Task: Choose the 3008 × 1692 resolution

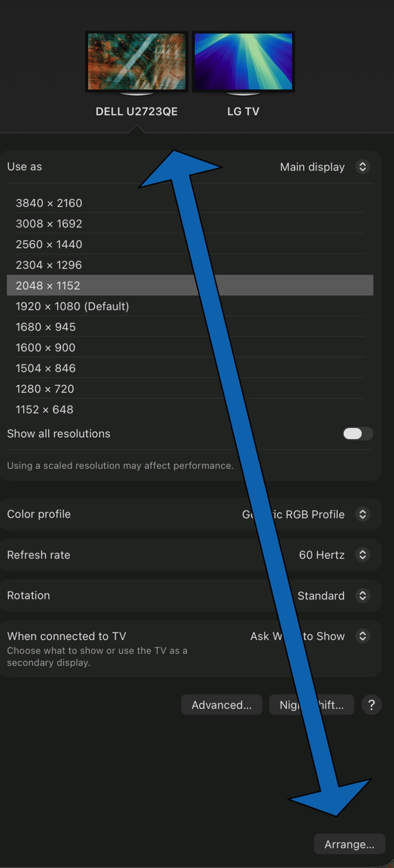Action: click(x=49, y=224)
